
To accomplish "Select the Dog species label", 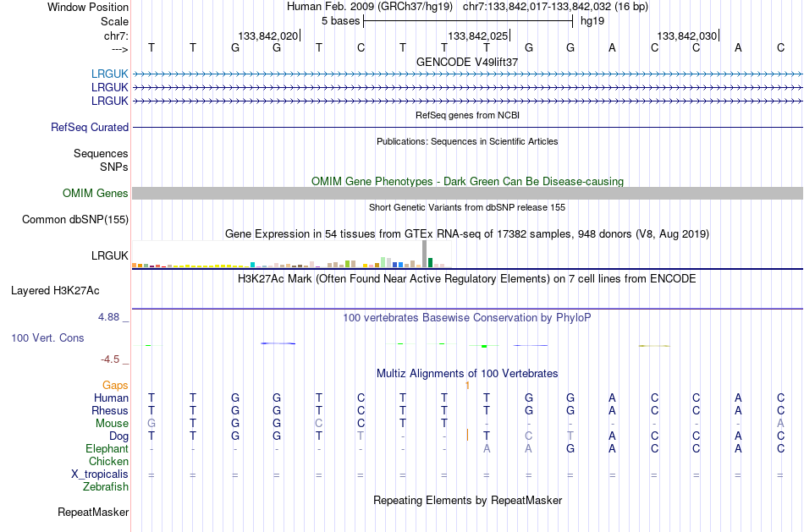I will point(119,436).
